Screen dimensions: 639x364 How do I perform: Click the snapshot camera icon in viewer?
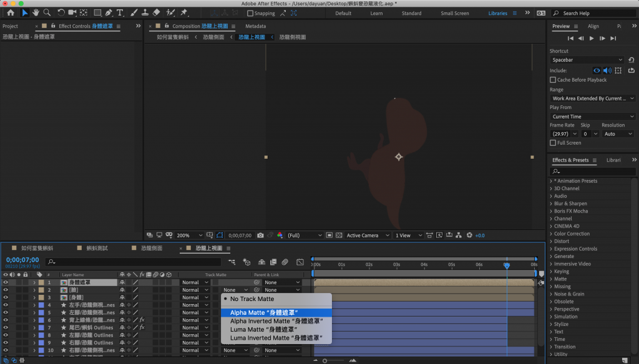[260, 236]
